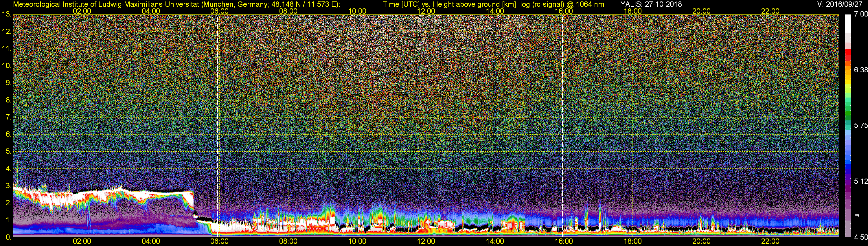Image resolution: width=868 pixels, height=246 pixels.
Task: Select the 'Time [UTC] vs. Height above ground [km]' heading
Action: [x=450, y=4]
